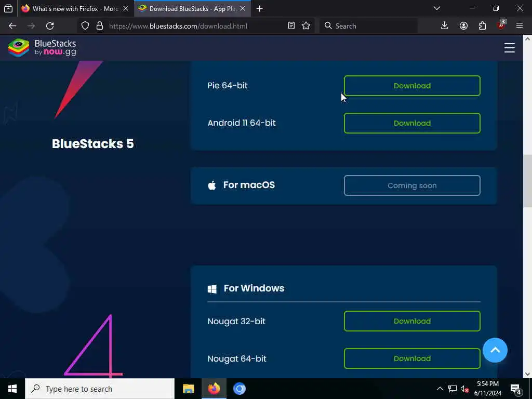Screen dimensions: 532x399
Task: Click the Nougat 32-bit label
Action: click(236, 321)
